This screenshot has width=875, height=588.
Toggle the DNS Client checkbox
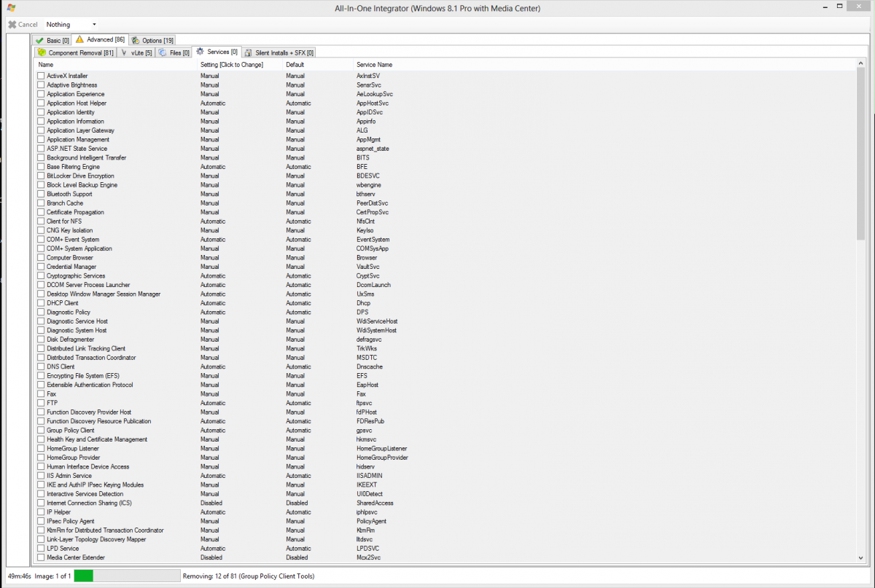point(41,366)
